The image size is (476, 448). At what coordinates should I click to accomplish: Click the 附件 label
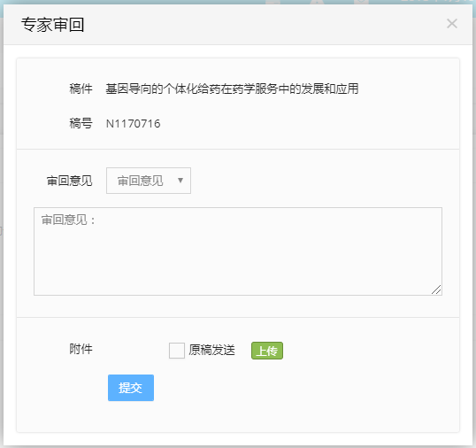81,349
